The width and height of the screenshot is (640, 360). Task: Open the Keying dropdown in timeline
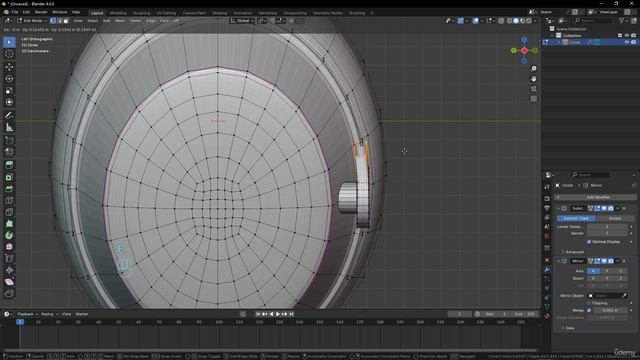pyautogui.click(x=49, y=314)
